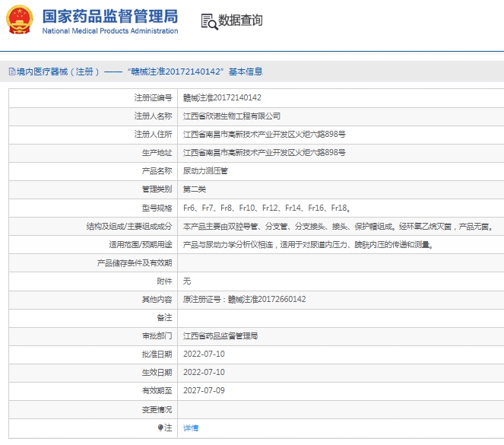Click the 附件 label

pos(164,281)
